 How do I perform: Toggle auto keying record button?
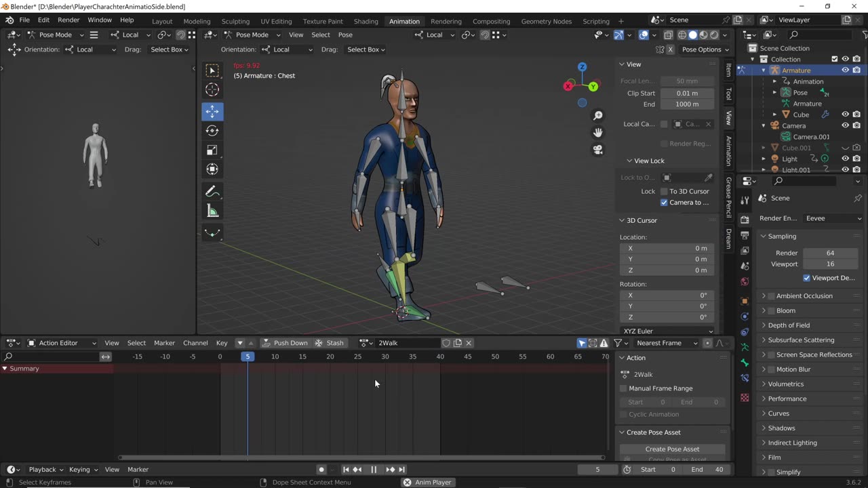click(x=321, y=469)
